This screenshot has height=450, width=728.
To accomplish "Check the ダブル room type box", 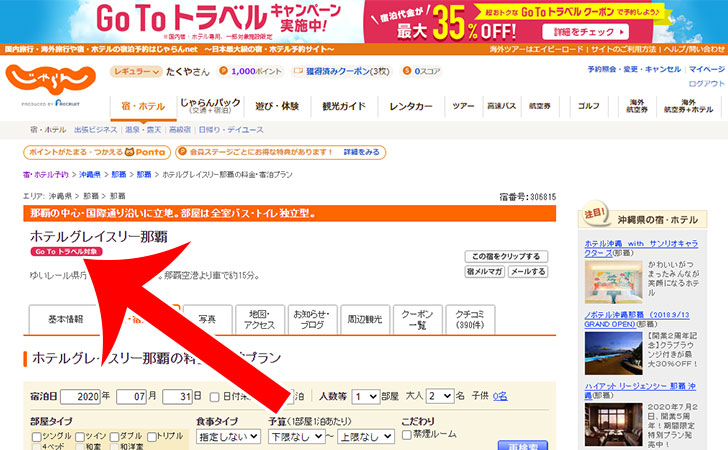I will tap(114, 437).
